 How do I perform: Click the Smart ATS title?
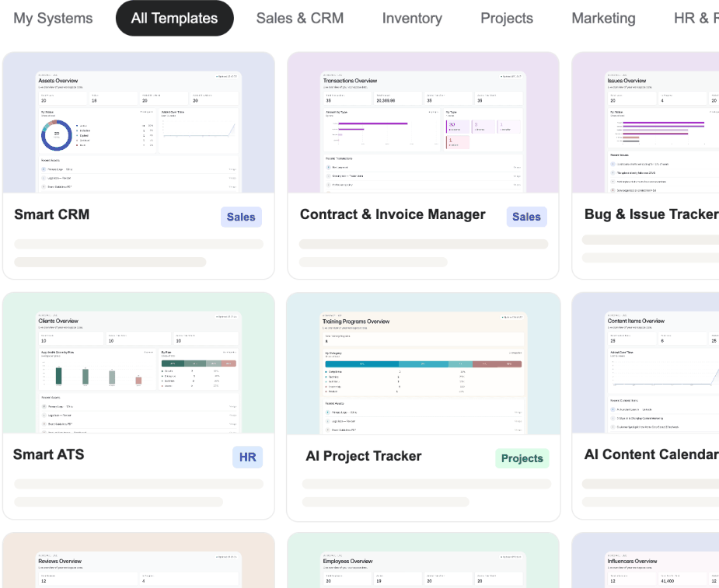tap(49, 454)
